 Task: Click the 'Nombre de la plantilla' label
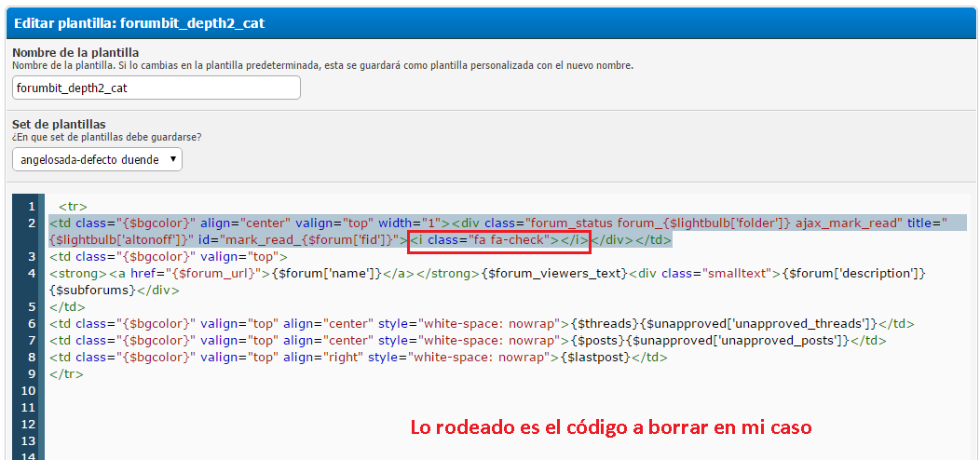click(x=75, y=52)
